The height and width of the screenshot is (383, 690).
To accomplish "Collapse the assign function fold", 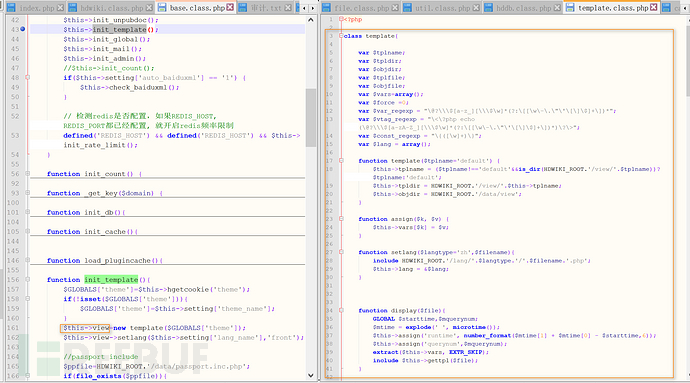I will (341, 219).
